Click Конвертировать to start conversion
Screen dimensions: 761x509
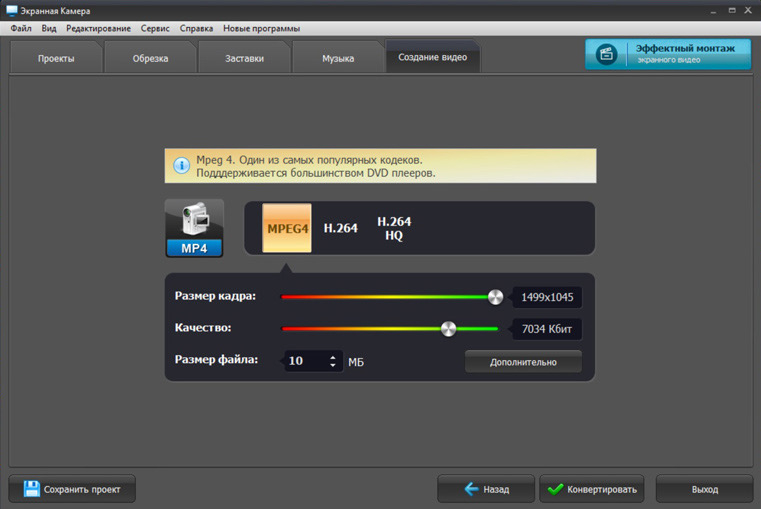(x=592, y=489)
